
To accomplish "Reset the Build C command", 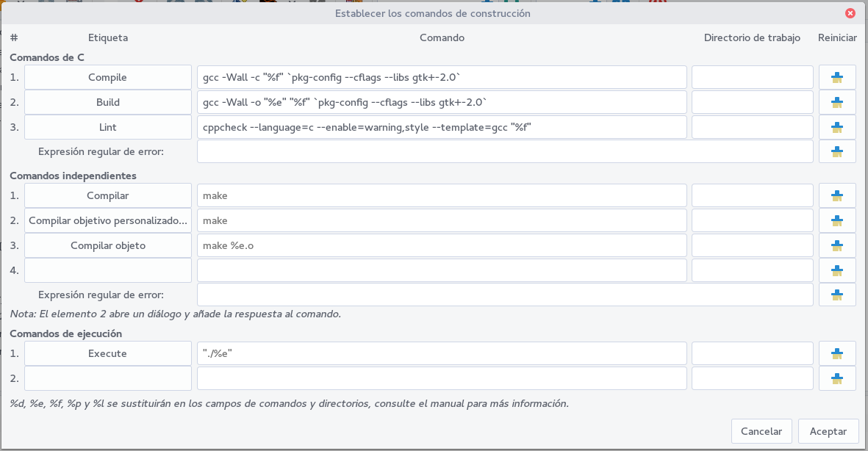I will tap(837, 101).
